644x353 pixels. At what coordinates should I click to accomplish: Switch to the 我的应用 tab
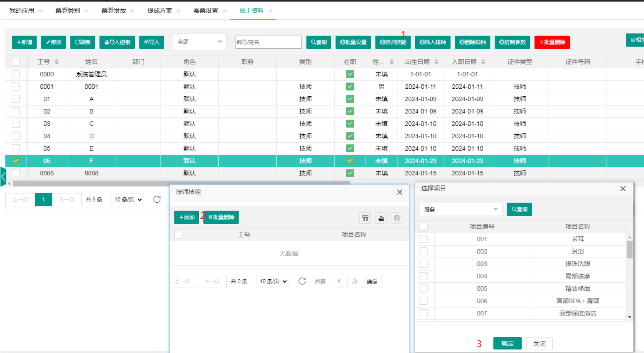pos(22,11)
